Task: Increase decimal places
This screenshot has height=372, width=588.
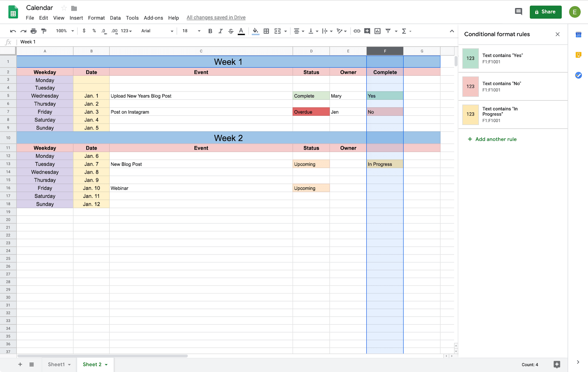Action: click(x=114, y=31)
